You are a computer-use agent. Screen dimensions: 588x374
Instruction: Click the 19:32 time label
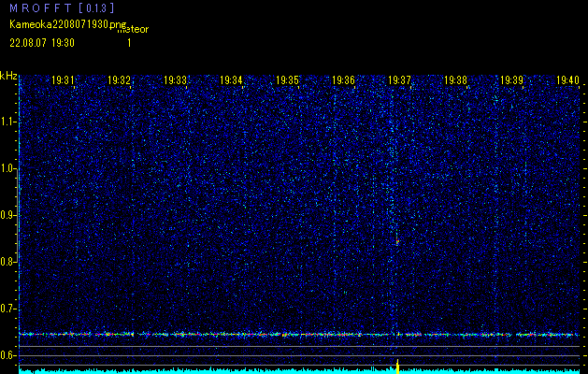coord(119,80)
